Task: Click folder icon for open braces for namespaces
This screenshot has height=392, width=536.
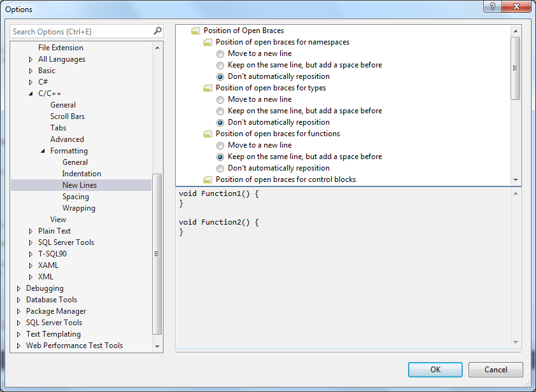Action: click(208, 42)
